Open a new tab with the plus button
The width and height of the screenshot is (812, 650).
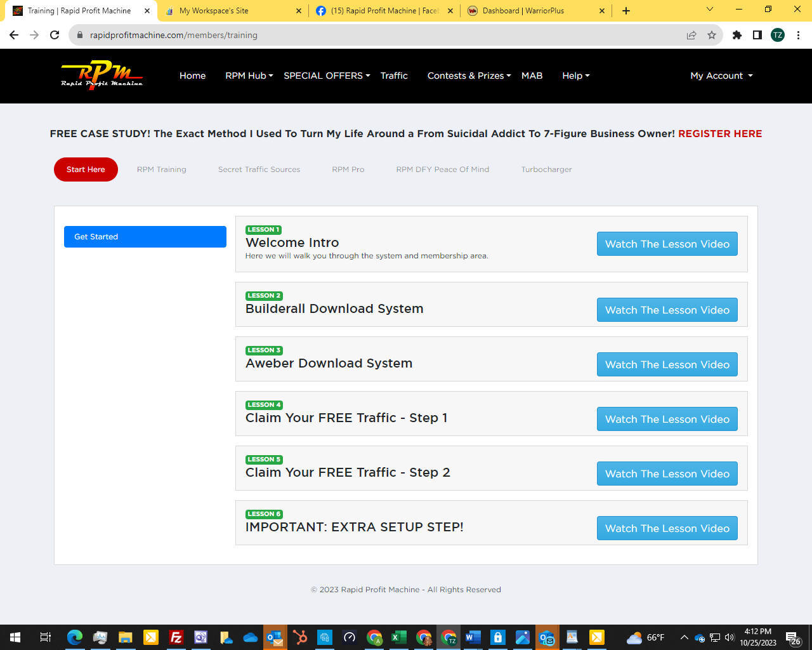coord(626,11)
